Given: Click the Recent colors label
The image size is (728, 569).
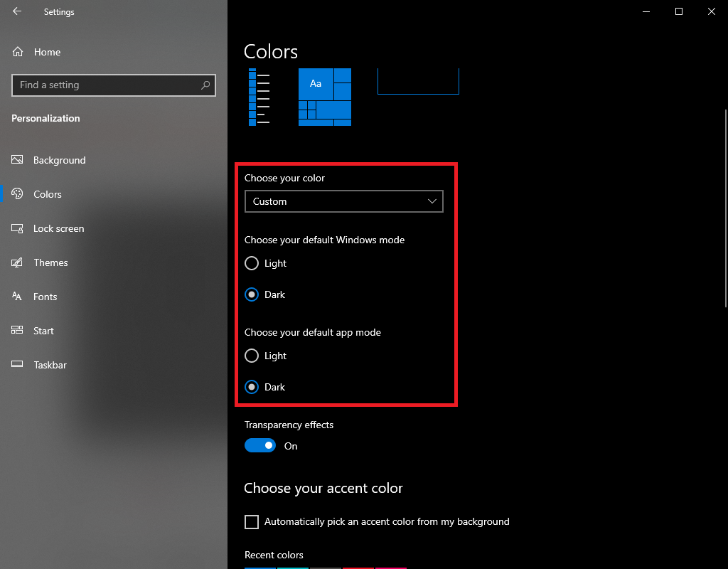Looking at the screenshot, I should [x=274, y=555].
